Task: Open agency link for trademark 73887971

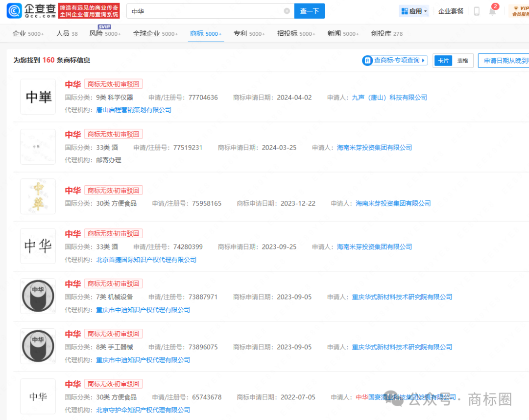Action: [x=143, y=310]
